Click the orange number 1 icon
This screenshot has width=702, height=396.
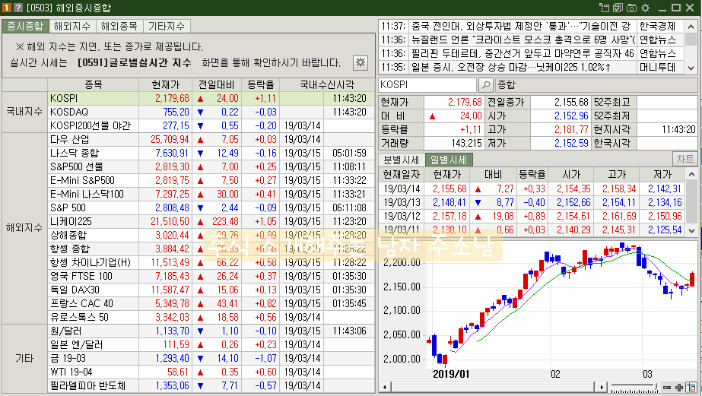[x=7, y=7]
